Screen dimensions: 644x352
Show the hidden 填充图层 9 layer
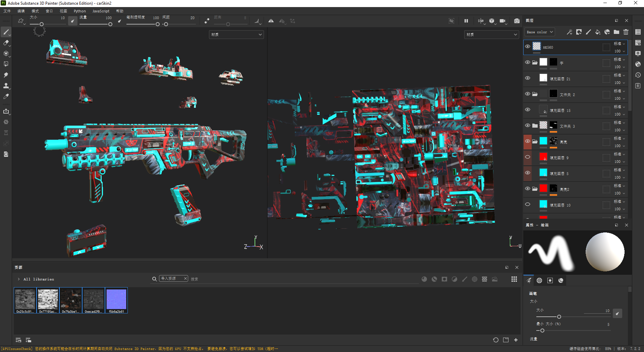tap(528, 157)
